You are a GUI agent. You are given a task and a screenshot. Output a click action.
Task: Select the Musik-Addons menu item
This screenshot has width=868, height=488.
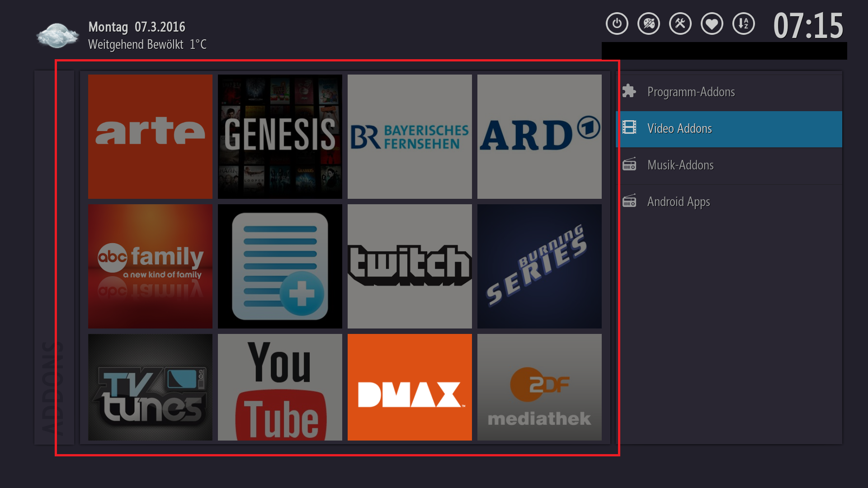pyautogui.click(x=729, y=165)
